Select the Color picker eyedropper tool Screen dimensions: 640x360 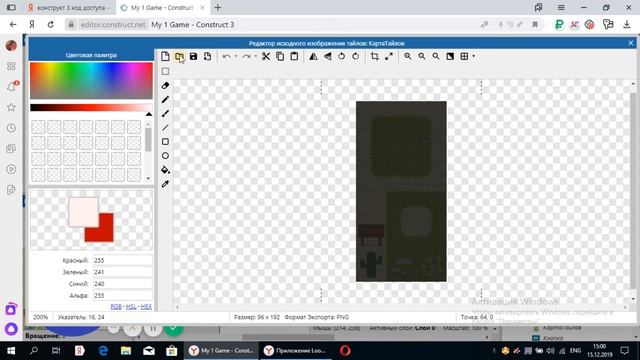point(165,184)
